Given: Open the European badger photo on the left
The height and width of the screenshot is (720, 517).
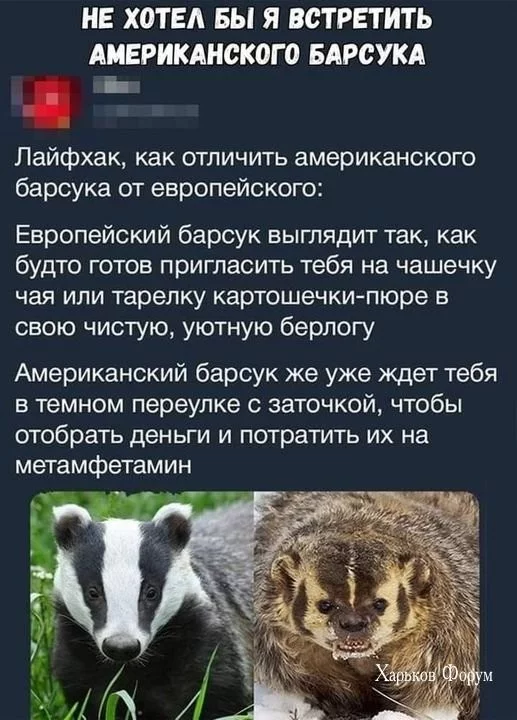Looking at the screenshot, I should (x=142, y=605).
